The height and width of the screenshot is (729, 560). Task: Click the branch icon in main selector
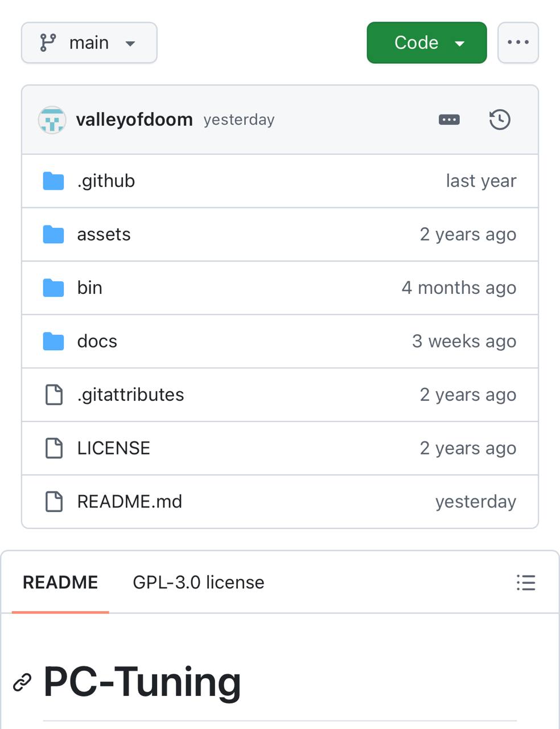coord(48,43)
